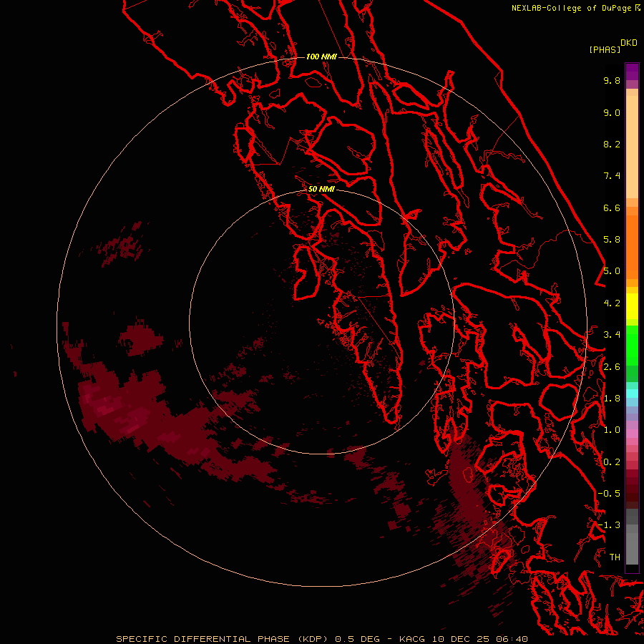Click the 5.0 legend value

click(x=612, y=271)
